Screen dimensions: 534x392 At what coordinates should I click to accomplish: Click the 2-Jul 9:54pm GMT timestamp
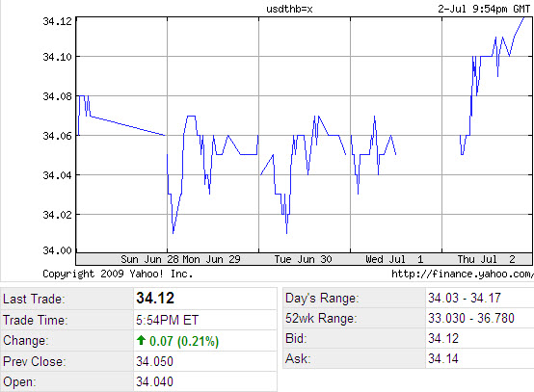click(x=484, y=9)
